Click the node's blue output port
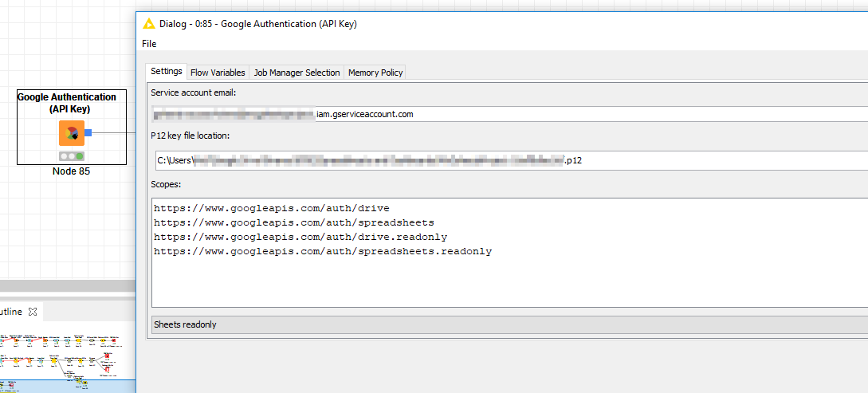868x393 pixels. (88, 133)
